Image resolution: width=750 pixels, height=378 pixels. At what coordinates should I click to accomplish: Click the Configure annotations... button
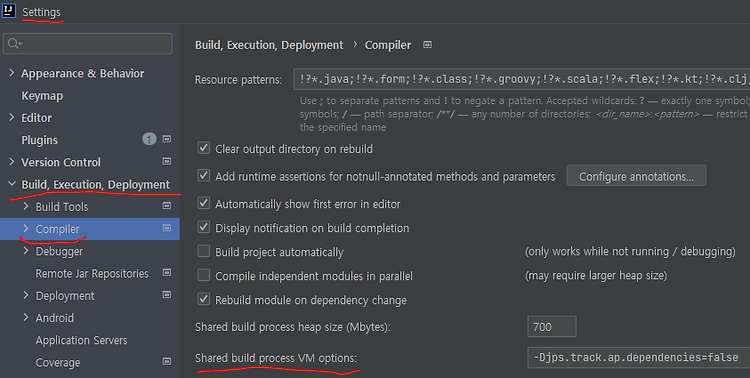click(x=636, y=176)
